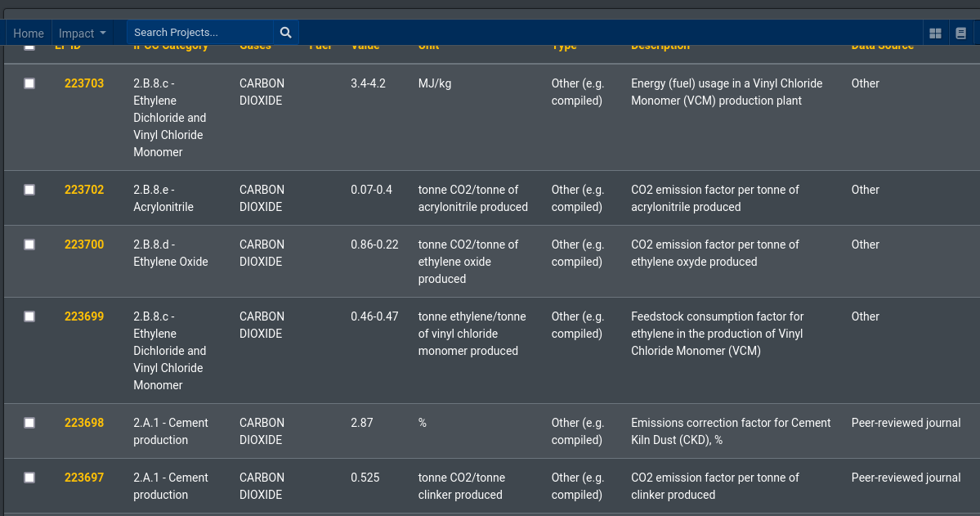This screenshot has height=516, width=980.
Task: Select checkbox for record 223703
Action: point(29,83)
